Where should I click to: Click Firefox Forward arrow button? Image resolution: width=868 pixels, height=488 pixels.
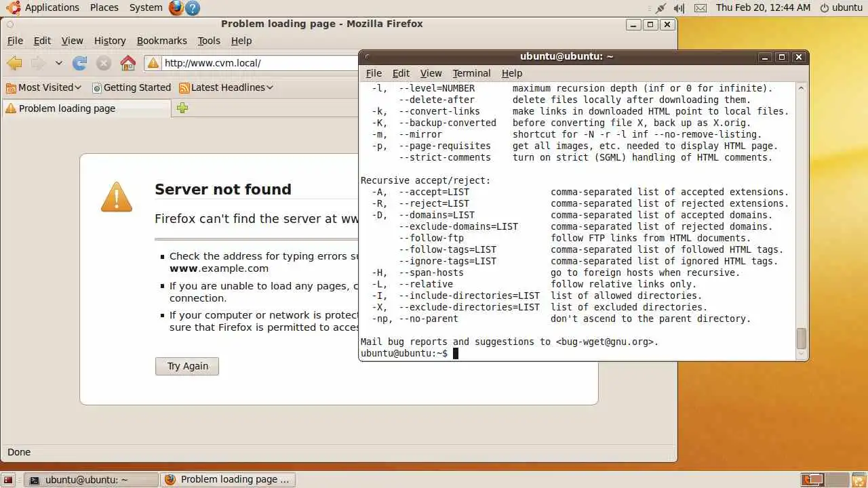pyautogui.click(x=38, y=63)
